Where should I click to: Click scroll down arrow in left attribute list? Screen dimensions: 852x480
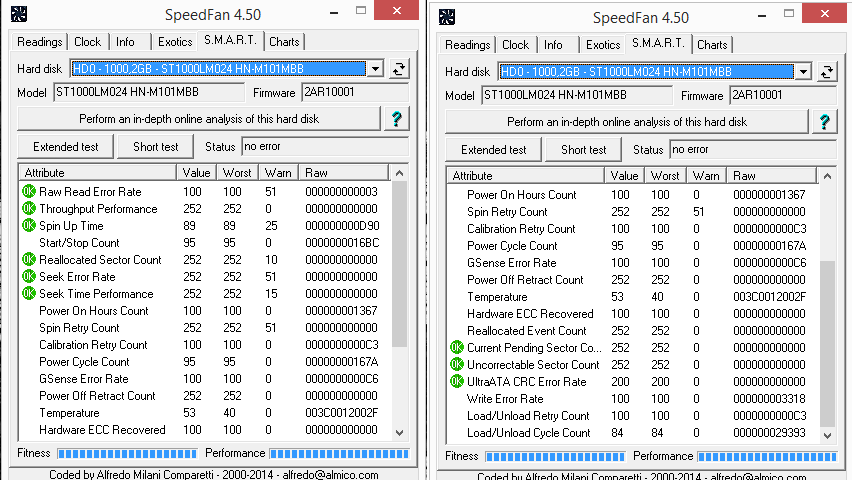(x=399, y=433)
